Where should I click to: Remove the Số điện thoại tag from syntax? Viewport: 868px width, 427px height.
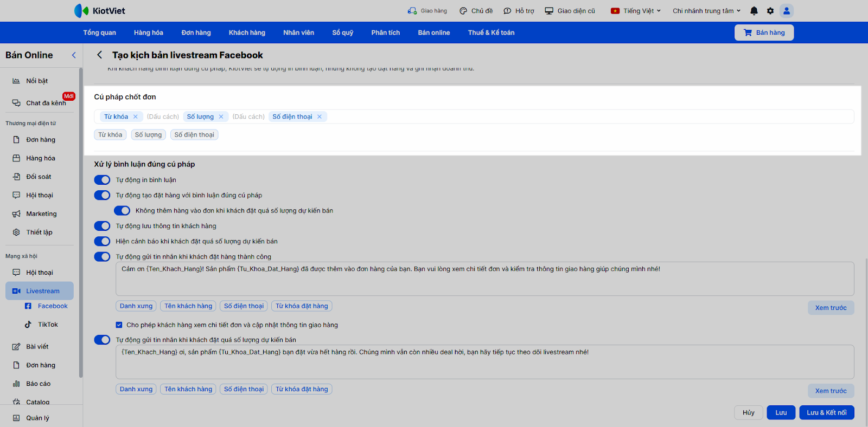(320, 117)
